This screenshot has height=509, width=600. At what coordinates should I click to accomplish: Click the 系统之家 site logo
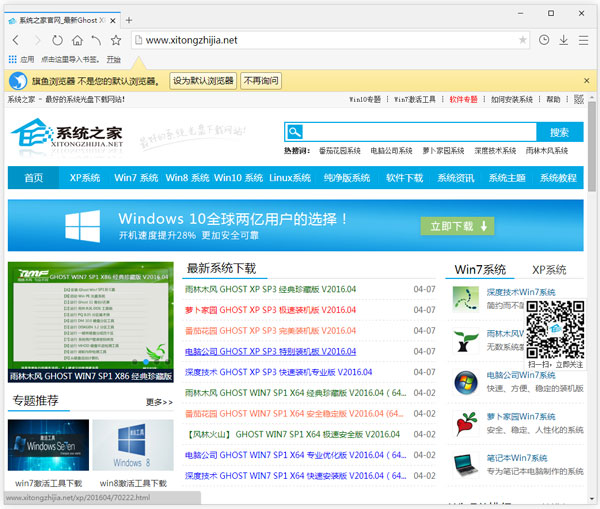[67, 134]
